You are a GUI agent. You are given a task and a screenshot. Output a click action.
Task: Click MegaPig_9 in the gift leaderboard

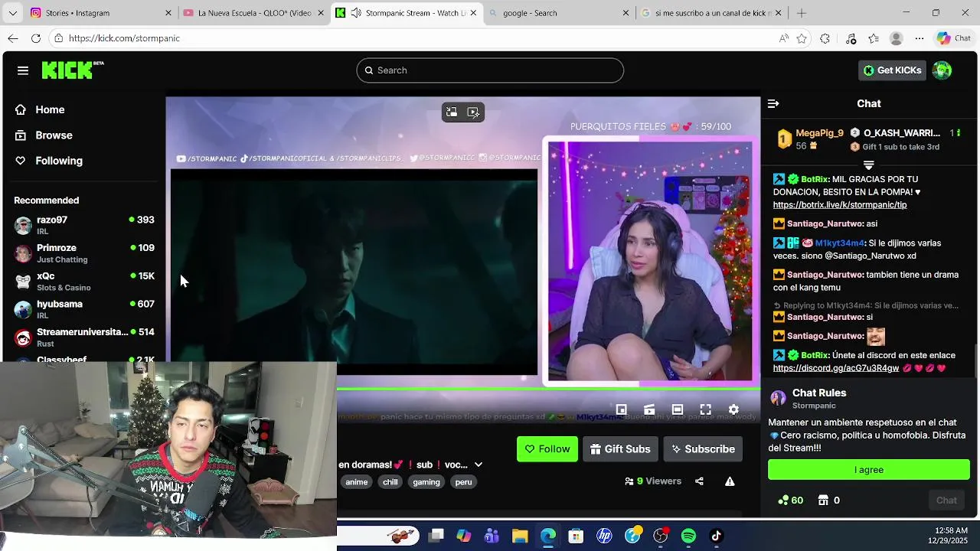pos(819,133)
